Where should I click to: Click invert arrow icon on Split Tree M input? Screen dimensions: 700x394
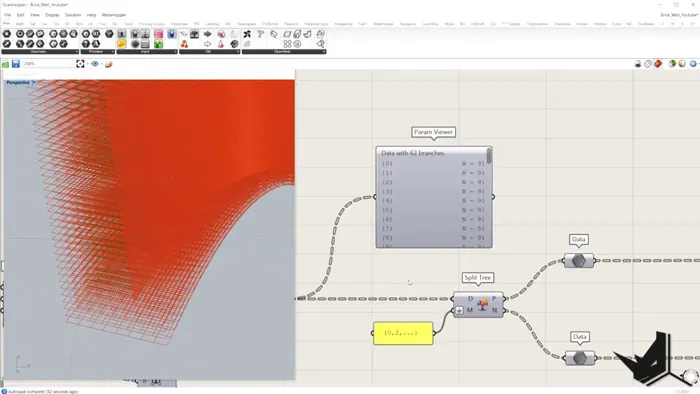tap(459, 311)
